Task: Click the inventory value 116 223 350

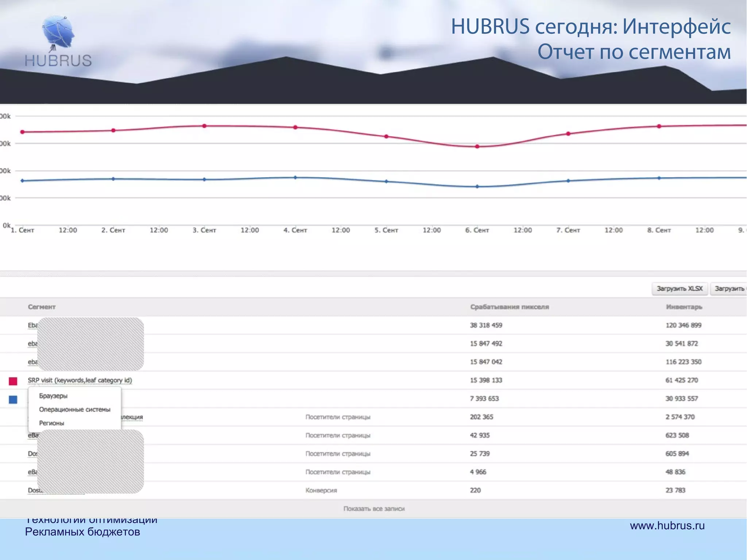Action: (684, 362)
